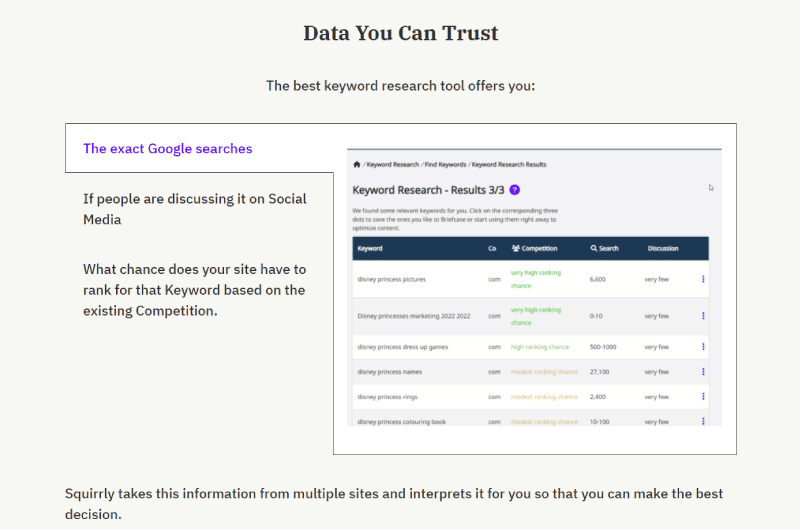This screenshot has width=800, height=530.
Task: Click the Search column magnifier icon
Action: 594,248
